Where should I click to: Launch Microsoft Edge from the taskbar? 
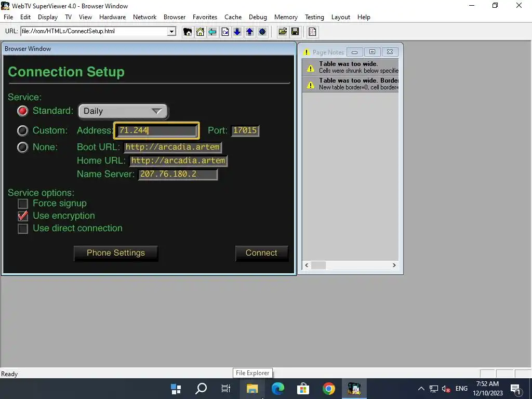(277, 389)
